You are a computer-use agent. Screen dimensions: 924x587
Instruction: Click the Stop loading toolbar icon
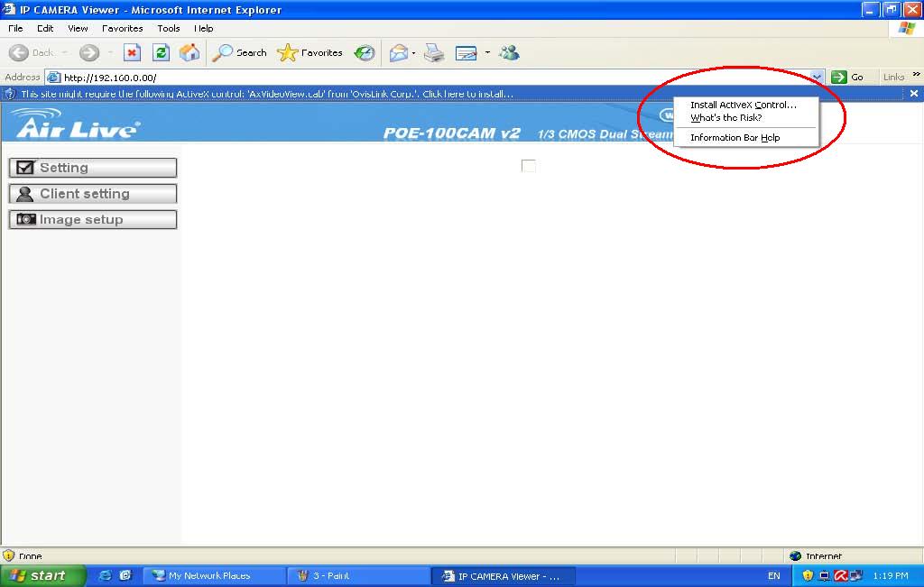click(132, 53)
